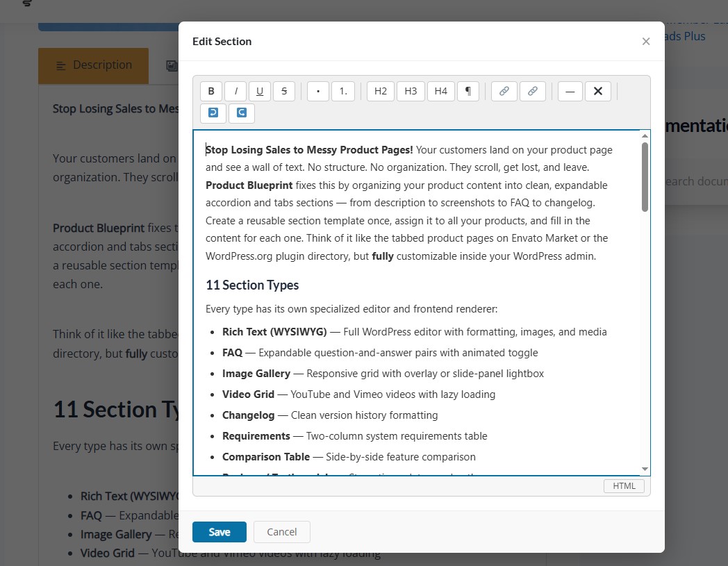Enable strikethrough formatting
Screen dimensions: 728x566
283,90
